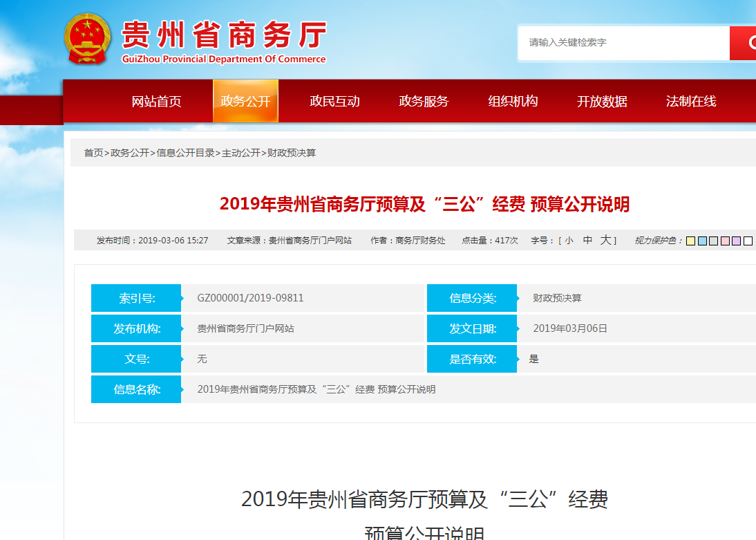Choose the yellow eye-protection color swatch
The width and height of the screenshot is (756, 540).
coord(690,241)
